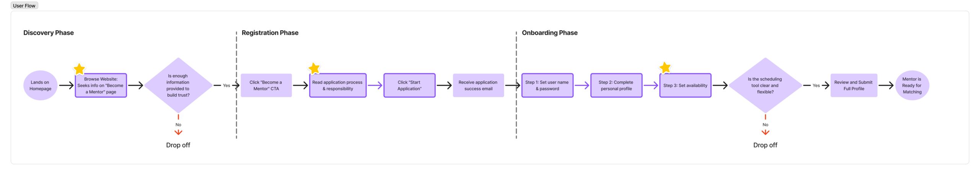Select the Discovery Phase heading
Screen dimensions: 980x175
pos(49,33)
